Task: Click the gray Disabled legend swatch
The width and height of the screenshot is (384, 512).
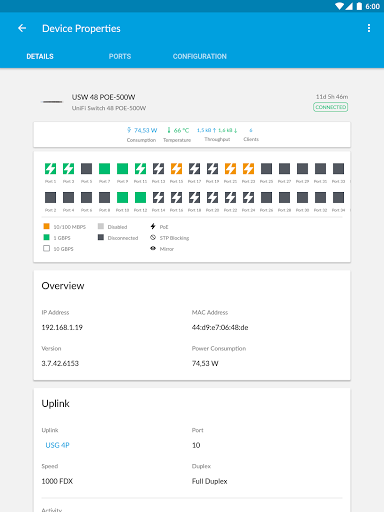Action: pos(101,226)
